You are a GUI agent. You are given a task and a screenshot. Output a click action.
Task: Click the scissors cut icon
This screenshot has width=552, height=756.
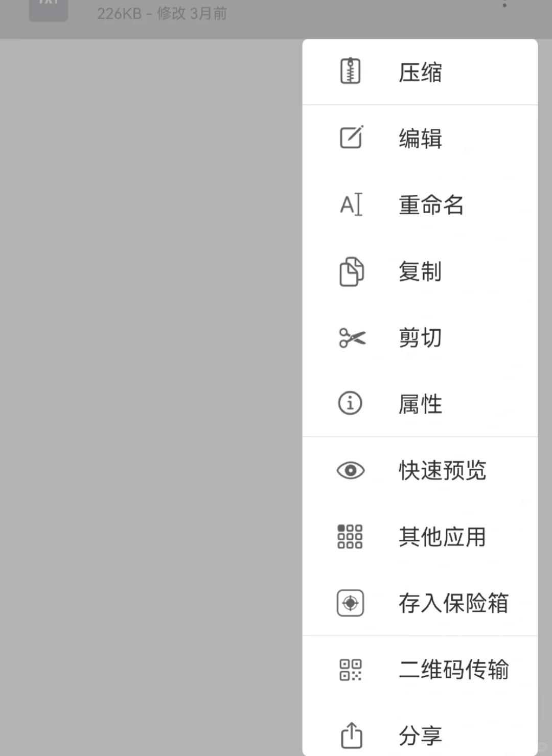tap(352, 338)
